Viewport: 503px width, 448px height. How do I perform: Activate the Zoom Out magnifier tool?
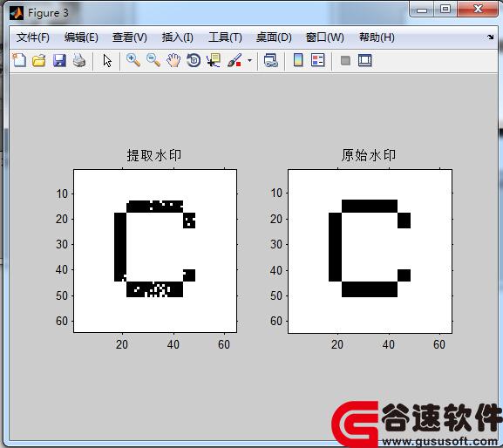pyautogui.click(x=153, y=60)
